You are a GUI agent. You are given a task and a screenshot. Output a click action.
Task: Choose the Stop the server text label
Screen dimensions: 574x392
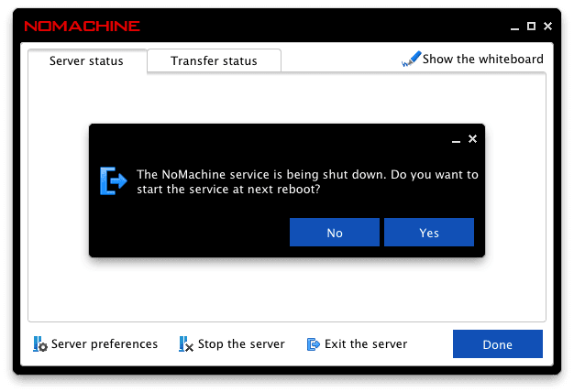tap(241, 344)
